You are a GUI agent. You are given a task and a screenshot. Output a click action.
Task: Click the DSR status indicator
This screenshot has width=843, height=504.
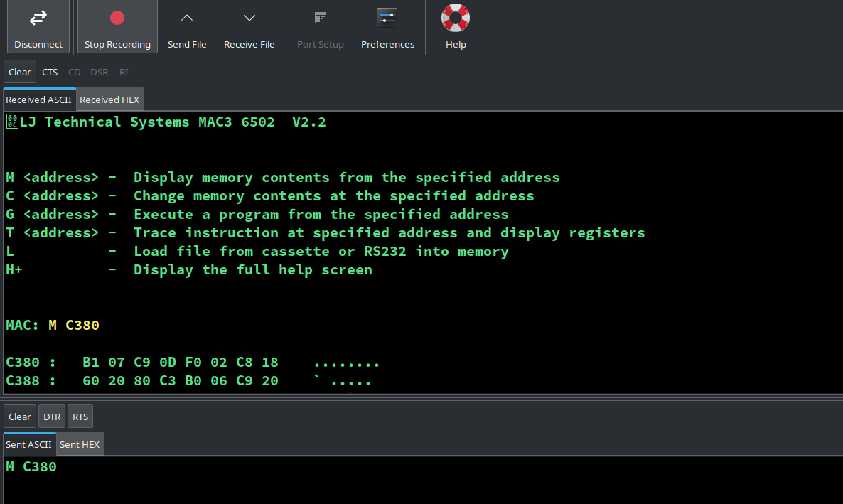pyautogui.click(x=100, y=72)
